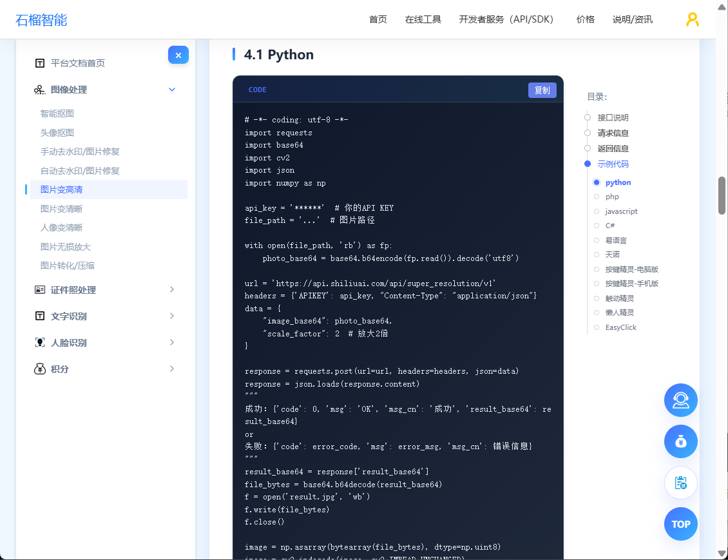Viewport: 728px width, 560px height.
Task: Jump to 示例代码 in table of contents
Action: (x=613, y=164)
